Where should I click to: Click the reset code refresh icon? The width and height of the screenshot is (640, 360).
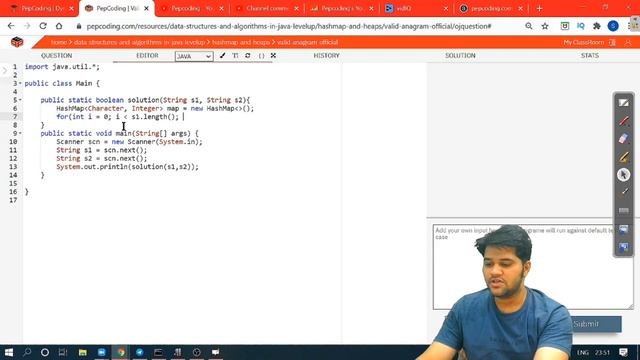pyautogui.click(x=248, y=56)
